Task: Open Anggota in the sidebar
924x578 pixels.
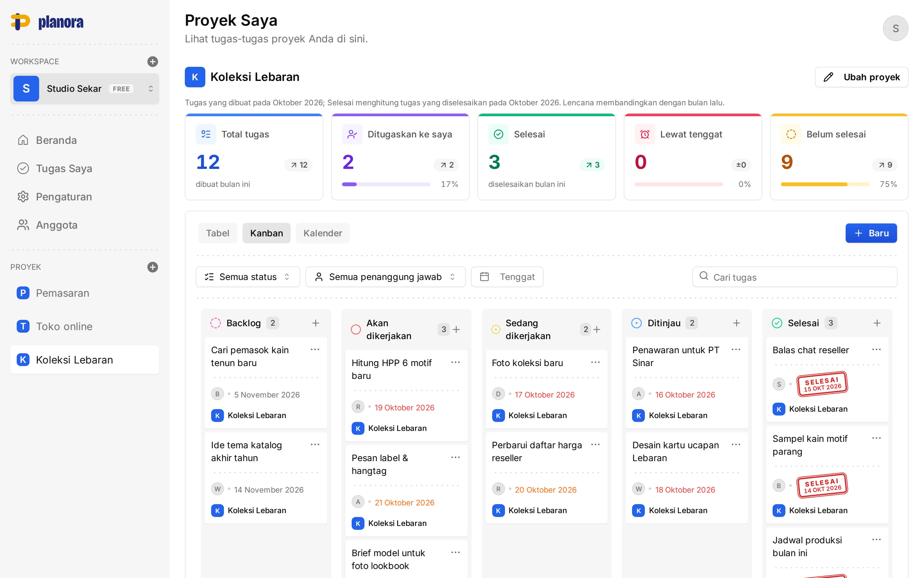Action: coord(85,225)
